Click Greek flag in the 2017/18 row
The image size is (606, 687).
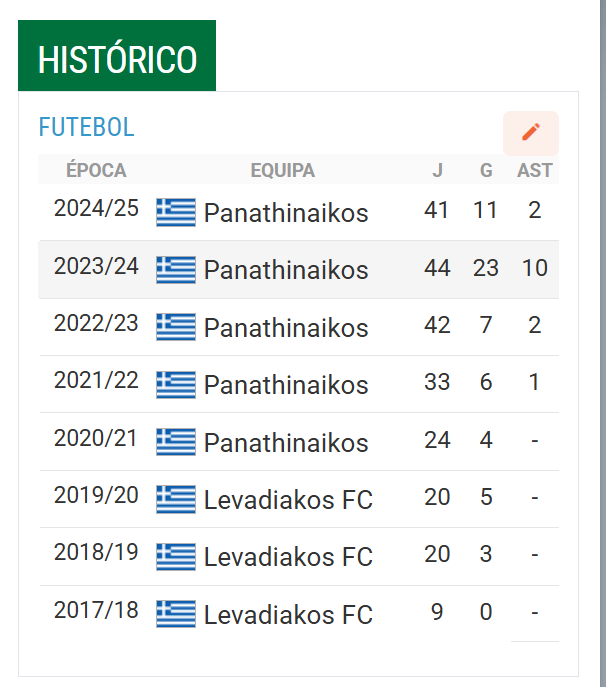[x=176, y=614]
